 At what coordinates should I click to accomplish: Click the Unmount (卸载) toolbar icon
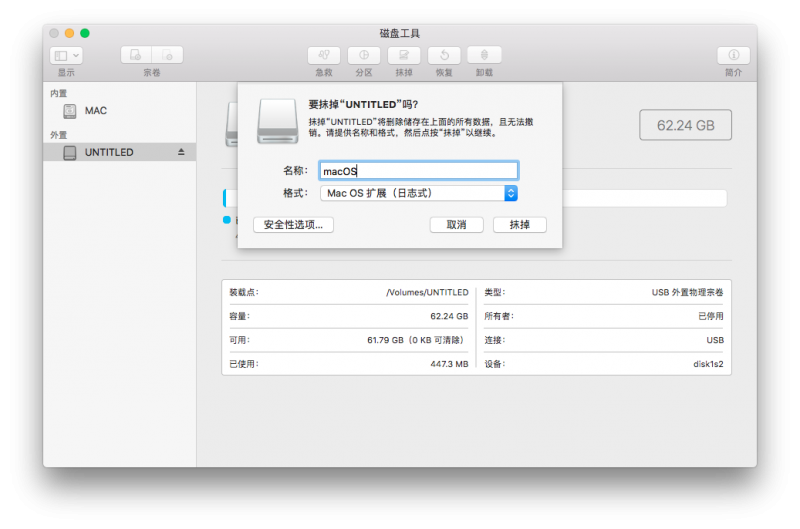[x=484, y=55]
